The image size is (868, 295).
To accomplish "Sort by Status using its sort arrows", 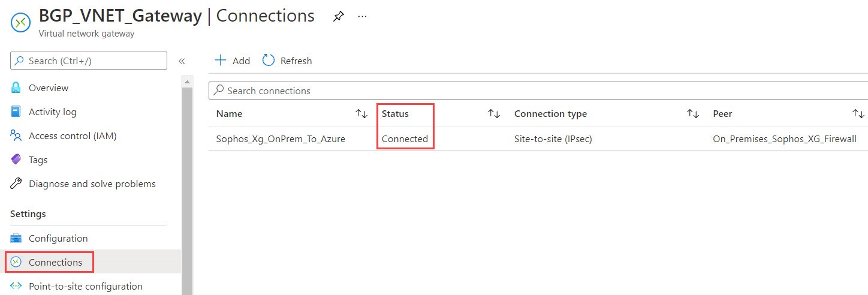I will [x=493, y=113].
